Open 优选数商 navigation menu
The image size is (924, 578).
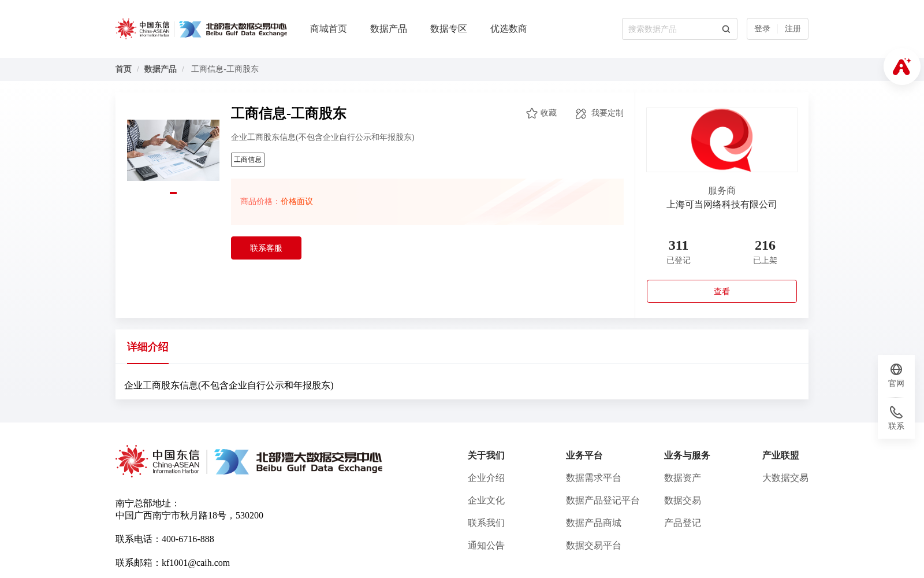(509, 29)
